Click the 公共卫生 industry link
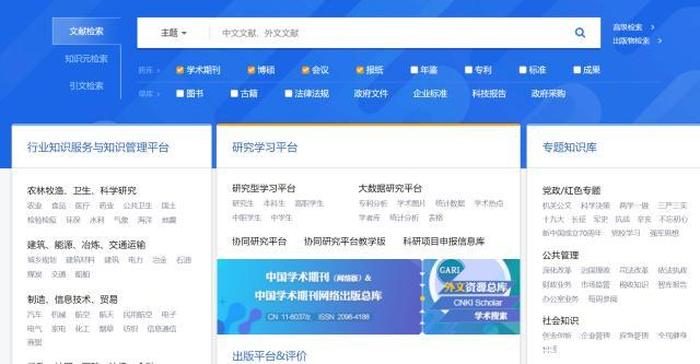This screenshot has width=700, height=364. (x=138, y=205)
